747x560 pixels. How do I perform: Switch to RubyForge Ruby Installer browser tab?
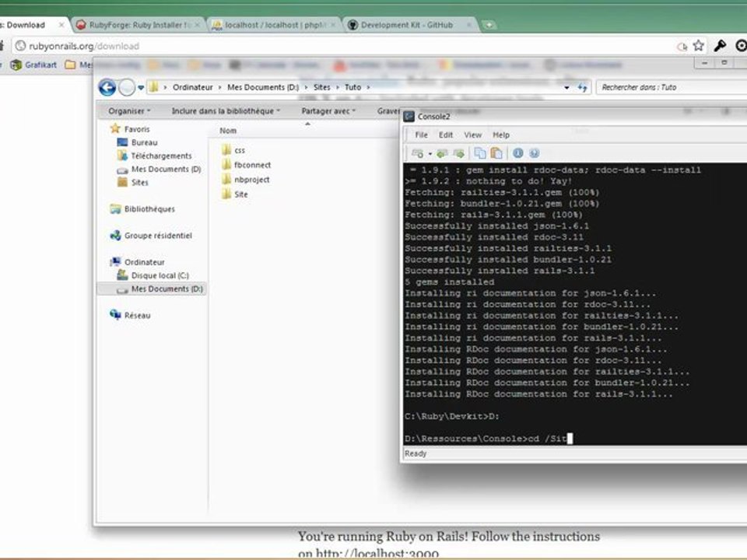[x=139, y=25]
